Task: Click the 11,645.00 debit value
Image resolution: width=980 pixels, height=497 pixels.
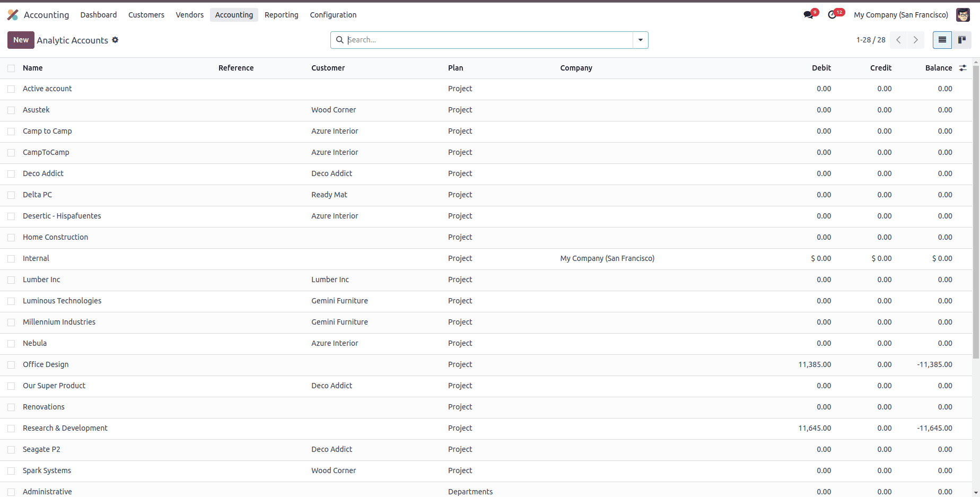Action: pyautogui.click(x=815, y=428)
